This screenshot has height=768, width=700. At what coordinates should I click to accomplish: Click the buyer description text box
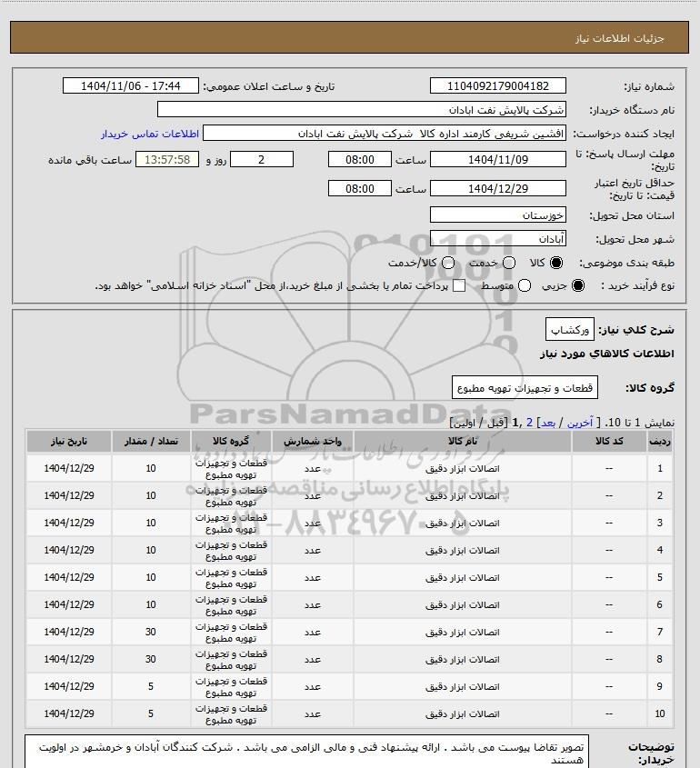[307, 752]
